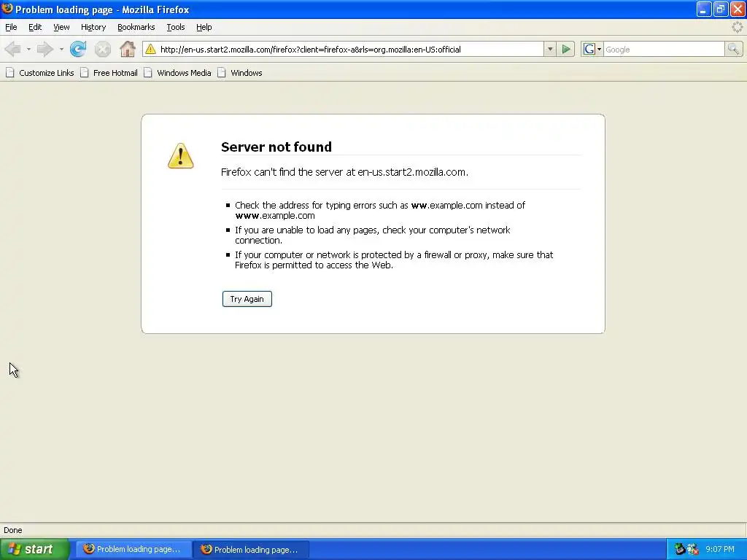Open the Customize Links bookmark
The height and width of the screenshot is (560, 747).
pyautogui.click(x=40, y=73)
